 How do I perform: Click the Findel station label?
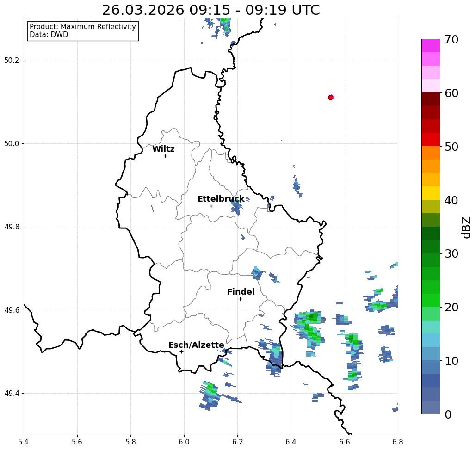tap(241, 292)
